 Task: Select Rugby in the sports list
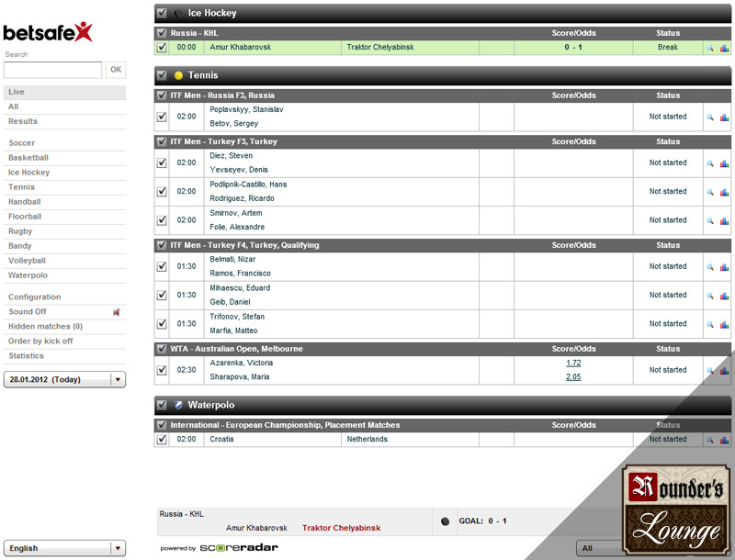(x=64, y=231)
